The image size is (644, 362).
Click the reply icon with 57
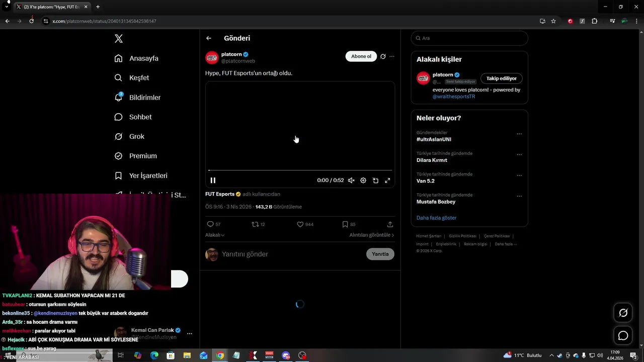pyautogui.click(x=210, y=224)
